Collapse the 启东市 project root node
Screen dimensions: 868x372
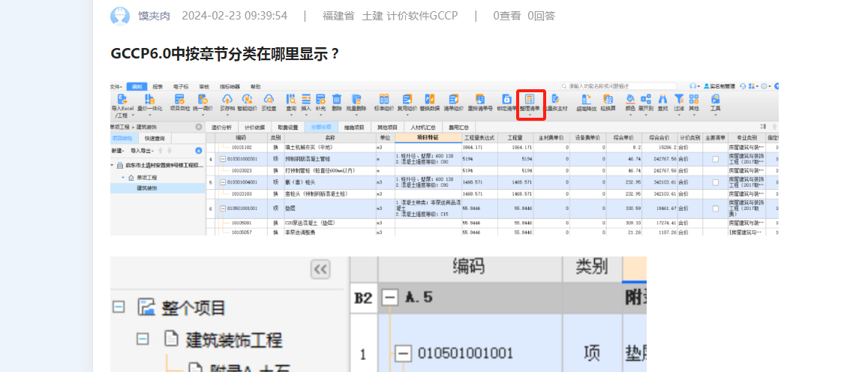(113, 166)
